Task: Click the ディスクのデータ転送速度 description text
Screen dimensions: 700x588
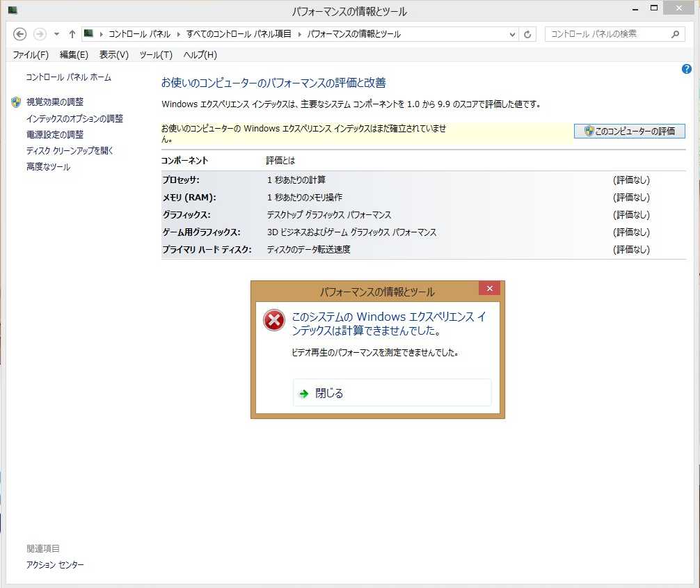Action: pyautogui.click(x=308, y=250)
